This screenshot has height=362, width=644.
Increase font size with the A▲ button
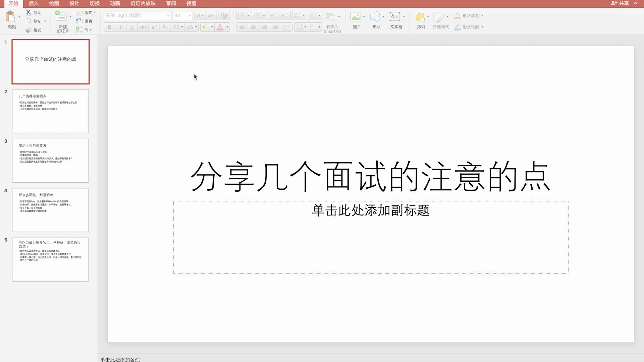200,15
